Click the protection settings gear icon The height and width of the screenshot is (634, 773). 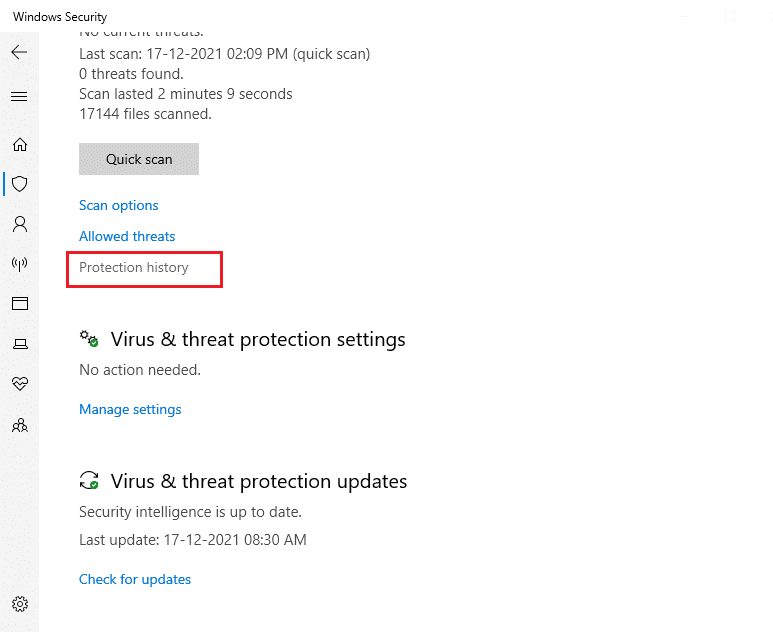[89, 339]
